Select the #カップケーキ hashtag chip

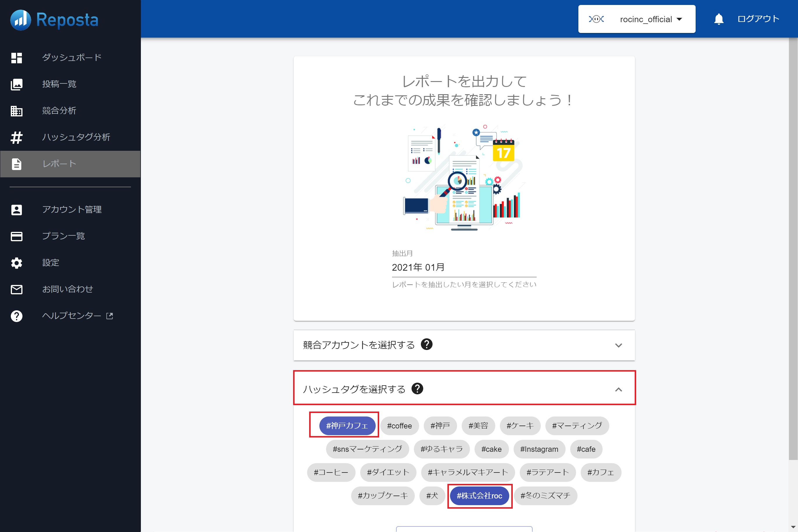pos(383,496)
